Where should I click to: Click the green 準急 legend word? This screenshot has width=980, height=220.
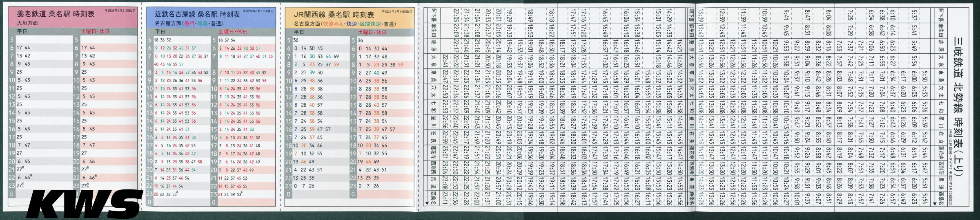[x=203, y=24]
